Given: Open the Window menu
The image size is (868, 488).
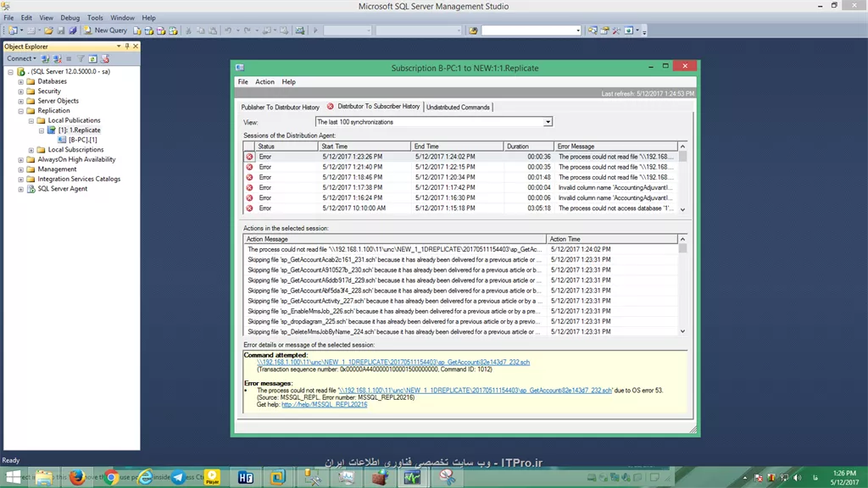Looking at the screenshot, I should coord(122,18).
